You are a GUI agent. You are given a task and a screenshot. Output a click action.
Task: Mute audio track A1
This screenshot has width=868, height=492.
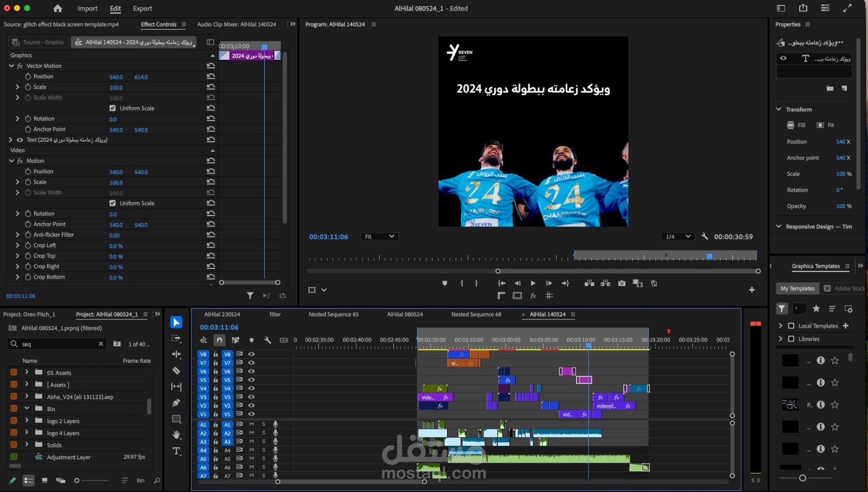[x=252, y=424]
